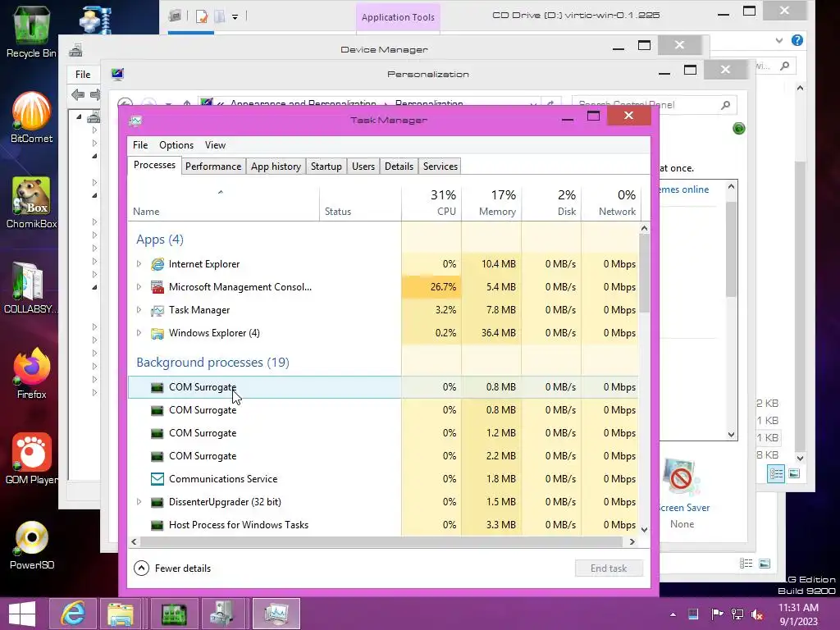Select the COM Surrogate row using 2.2 MB

coord(384,456)
